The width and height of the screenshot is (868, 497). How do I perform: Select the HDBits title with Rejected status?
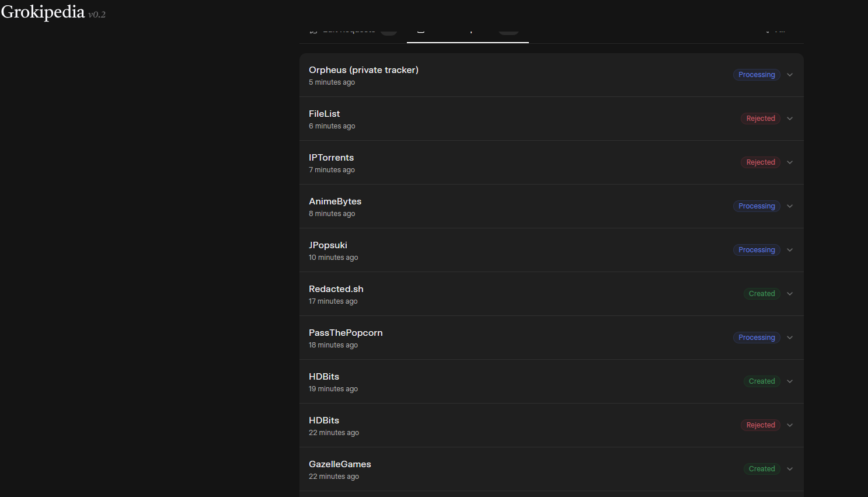(x=324, y=420)
